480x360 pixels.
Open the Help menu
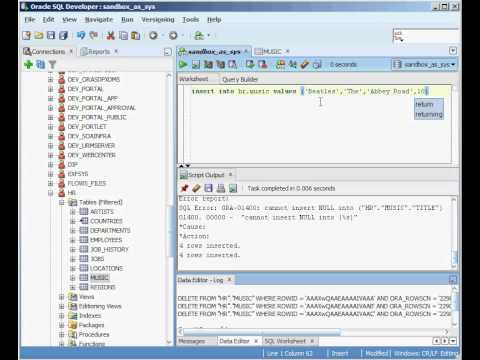[214, 20]
